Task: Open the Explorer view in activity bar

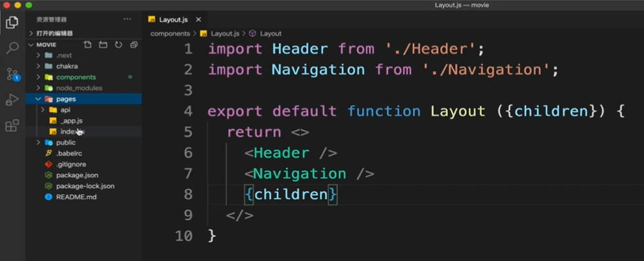Action: pos(12,22)
